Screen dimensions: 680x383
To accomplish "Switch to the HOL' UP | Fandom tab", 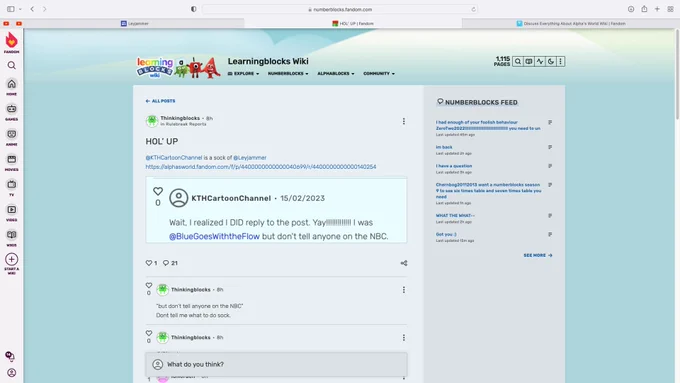I will click(x=353, y=23).
